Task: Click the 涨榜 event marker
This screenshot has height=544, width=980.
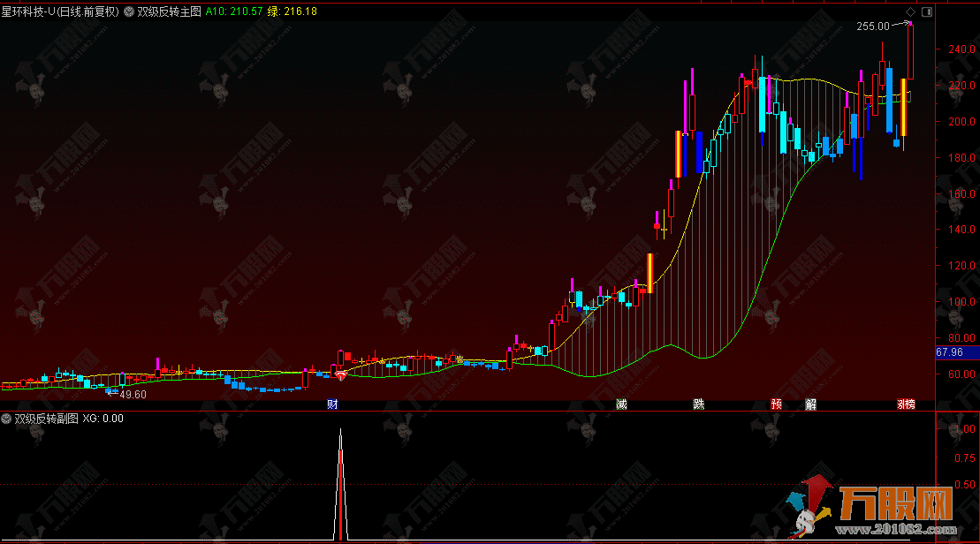Action: (906, 404)
